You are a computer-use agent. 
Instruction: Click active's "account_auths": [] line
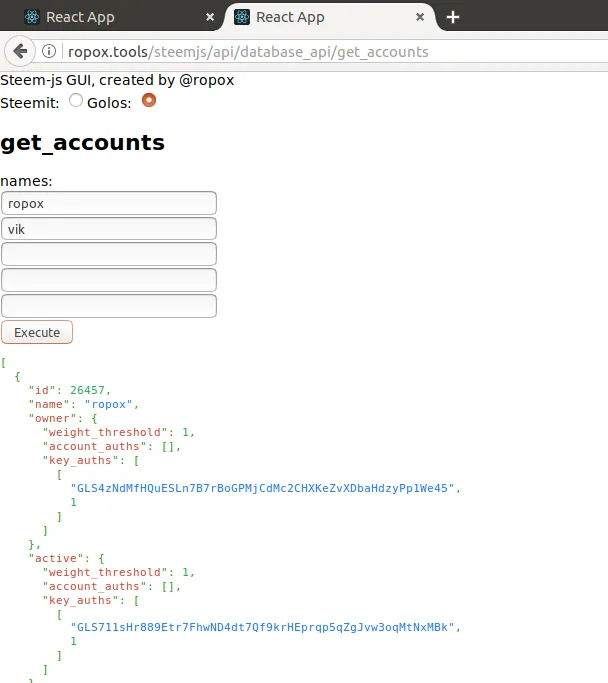[x=112, y=586]
